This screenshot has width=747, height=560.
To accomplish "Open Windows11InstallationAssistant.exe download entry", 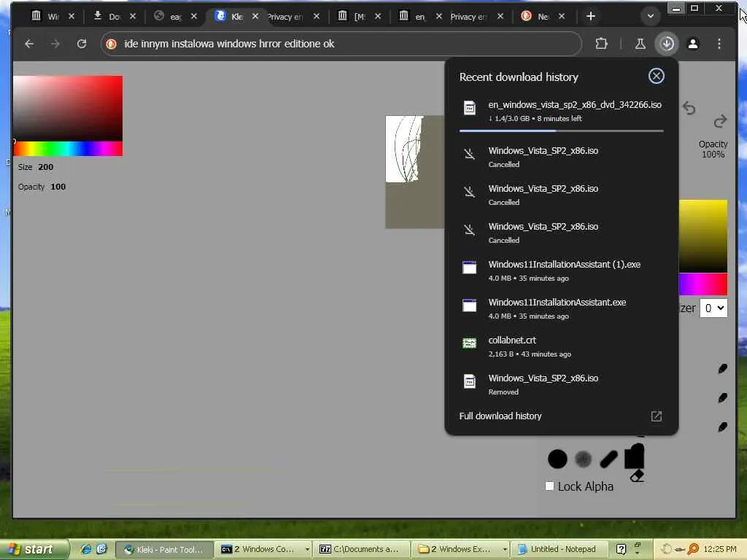I will coord(561,308).
